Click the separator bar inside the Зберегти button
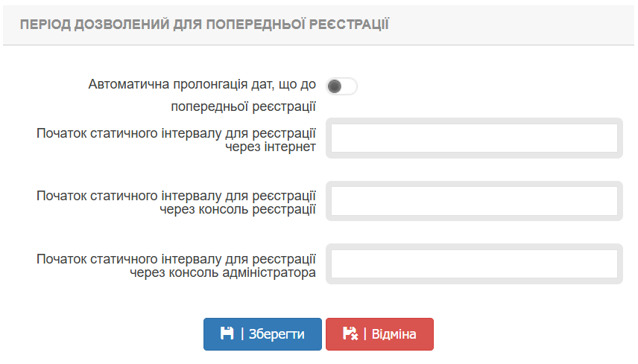The height and width of the screenshot is (364, 638). pyautogui.click(x=243, y=334)
